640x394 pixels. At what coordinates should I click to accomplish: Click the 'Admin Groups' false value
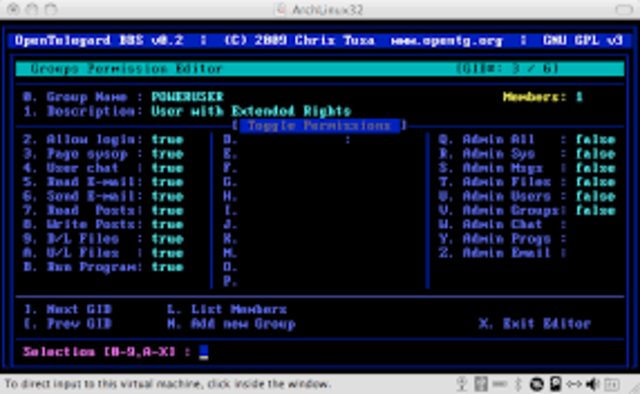pyautogui.click(x=596, y=211)
